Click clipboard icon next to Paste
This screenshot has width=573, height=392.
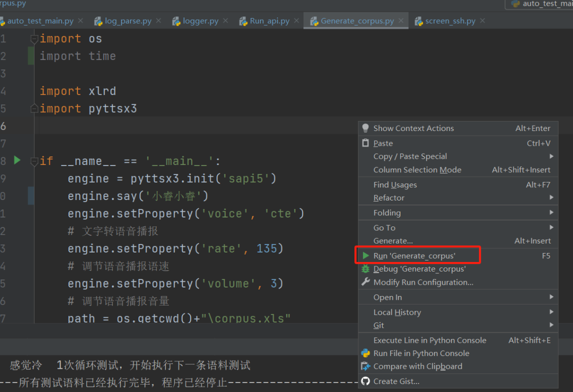click(366, 143)
